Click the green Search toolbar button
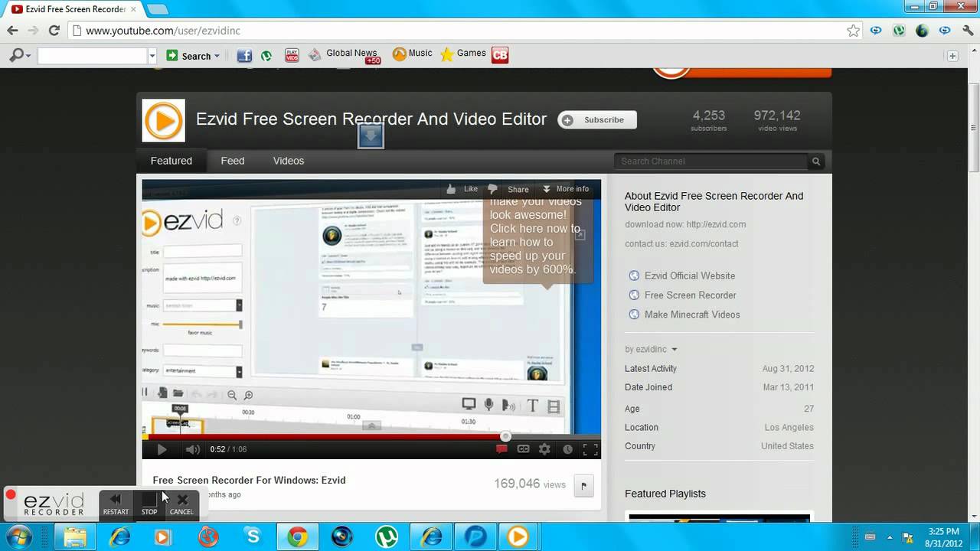Viewport: 980px width, 551px height. 188,56
